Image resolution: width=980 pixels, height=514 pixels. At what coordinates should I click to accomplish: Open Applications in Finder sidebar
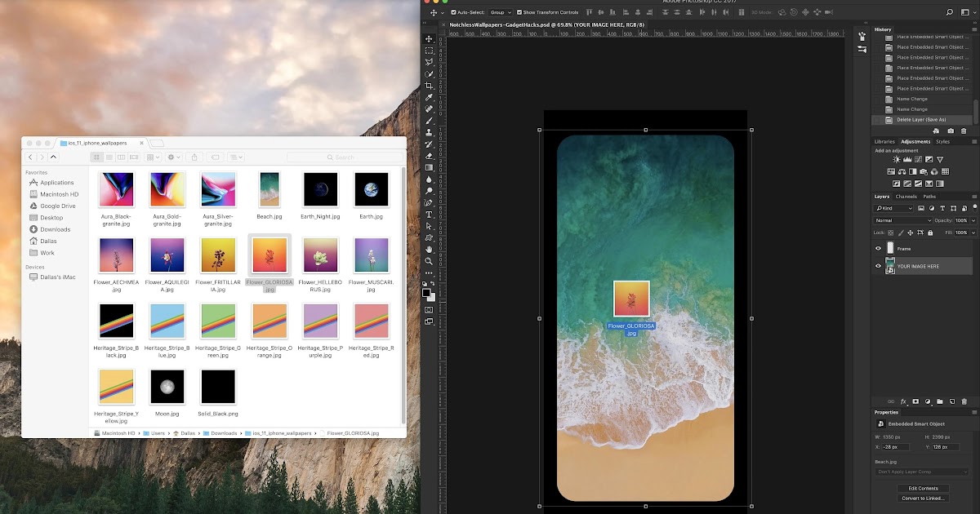tap(56, 183)
